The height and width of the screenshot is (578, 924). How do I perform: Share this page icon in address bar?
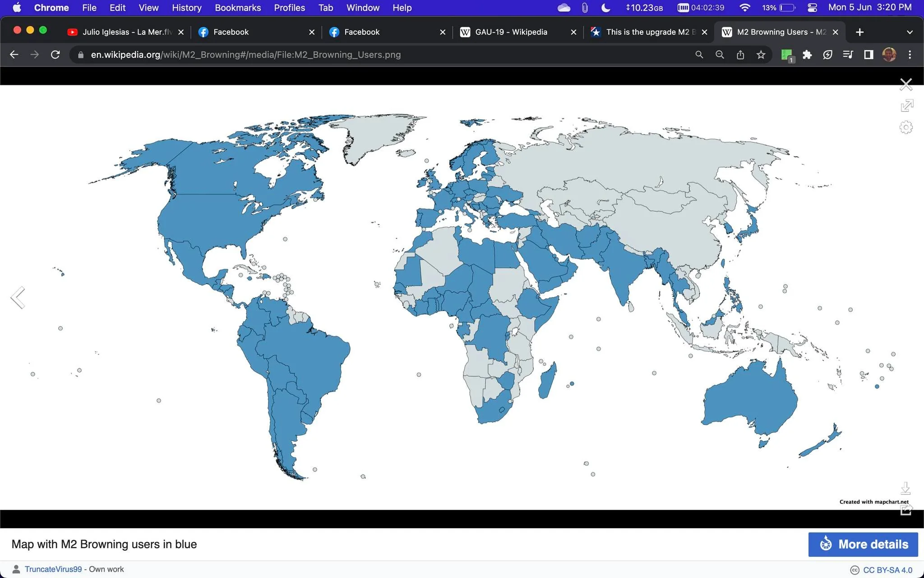point(740,55)
